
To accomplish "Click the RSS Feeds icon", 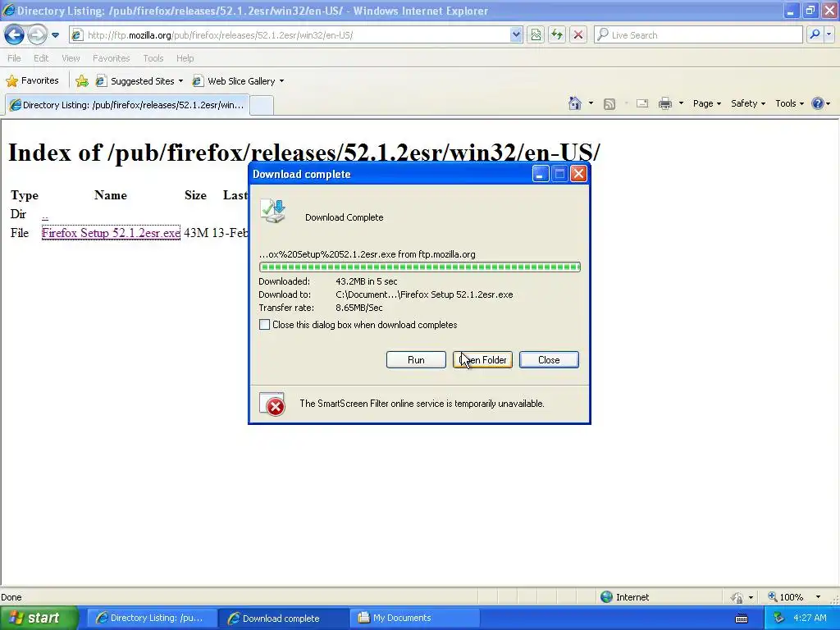I will pyautogui.click(x=609, y=104).
